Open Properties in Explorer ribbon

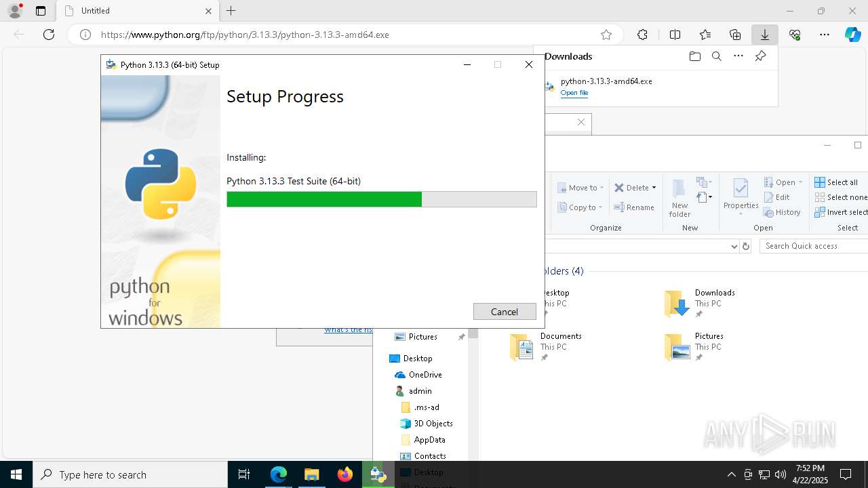[x=741, y=197]
